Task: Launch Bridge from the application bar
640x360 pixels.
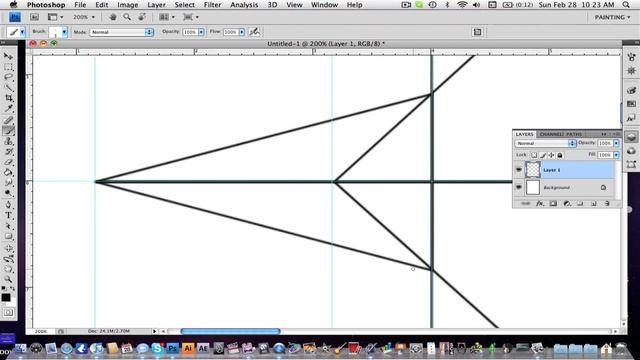Action: (34, 17)
